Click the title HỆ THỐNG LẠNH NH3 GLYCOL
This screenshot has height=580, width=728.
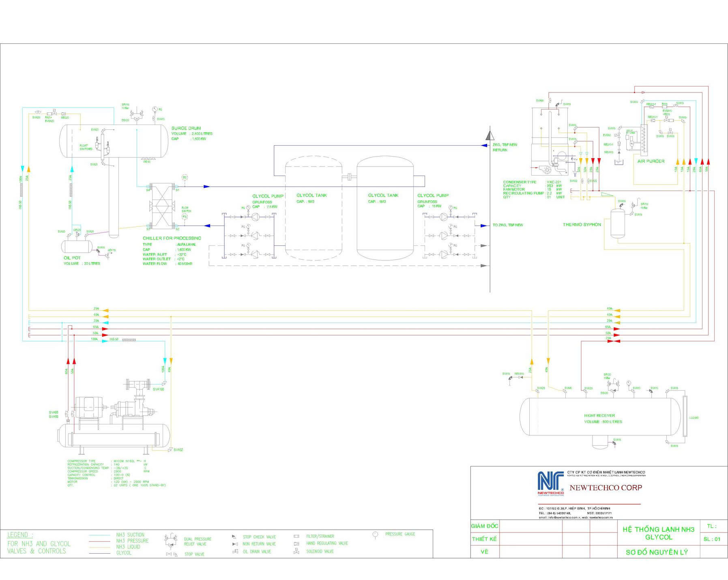pyautogui.click(x=658, y=533)
